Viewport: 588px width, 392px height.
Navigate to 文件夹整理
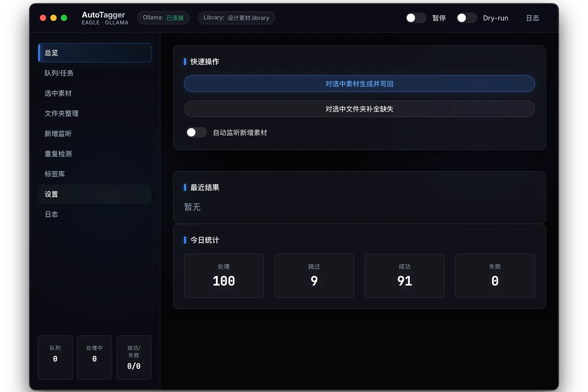tap(61, 113)
